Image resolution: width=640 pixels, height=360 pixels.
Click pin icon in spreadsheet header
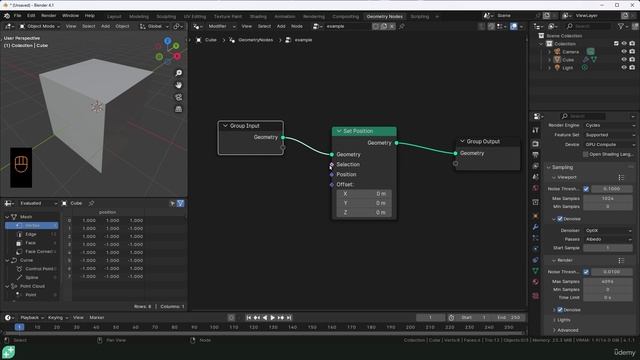(91, 203)
